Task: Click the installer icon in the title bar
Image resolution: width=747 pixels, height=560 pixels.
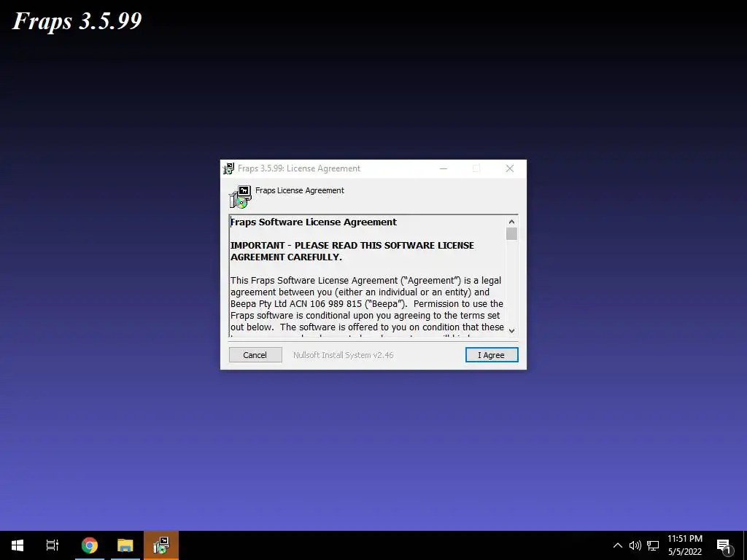Action: click(x=228, y=168)
